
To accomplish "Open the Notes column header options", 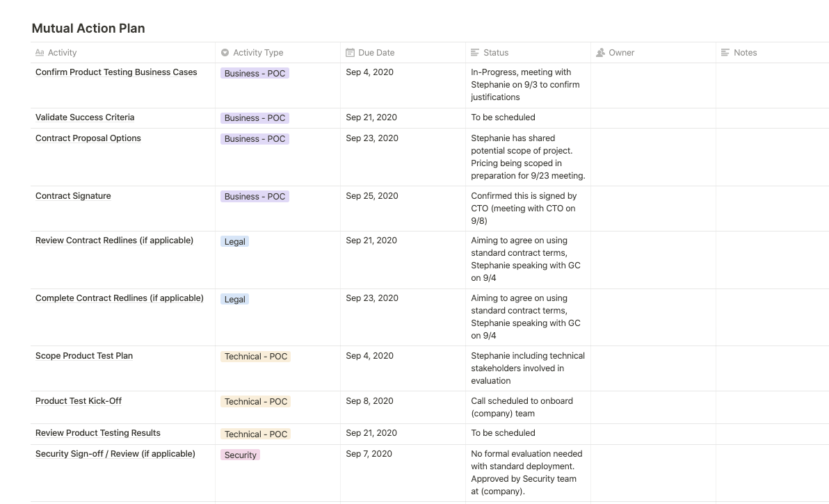I will (745, 53).
